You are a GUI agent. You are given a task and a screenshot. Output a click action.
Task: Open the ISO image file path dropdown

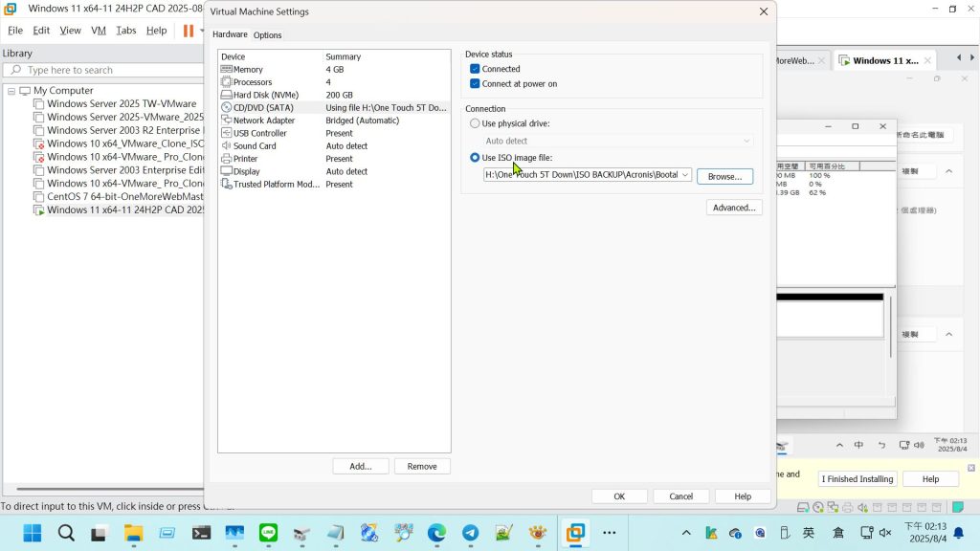point(685,175)
